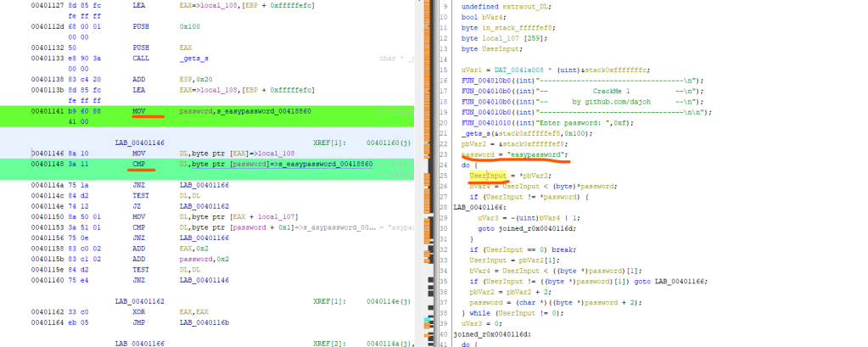Click the _gets_s call in the decompiler
This screenshot has height=347, width=868.
pyautogui.click(x=476, y=133)
